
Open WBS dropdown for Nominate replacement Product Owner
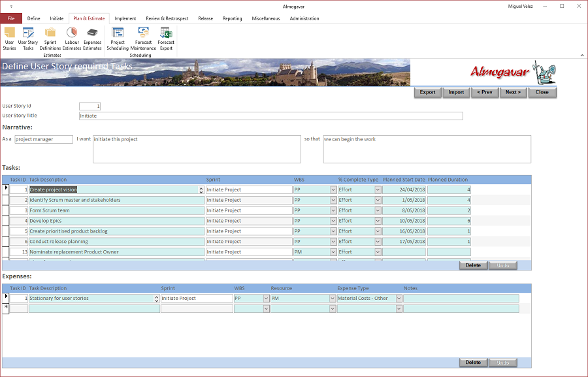pyautogui.click(x=333, y=252)
